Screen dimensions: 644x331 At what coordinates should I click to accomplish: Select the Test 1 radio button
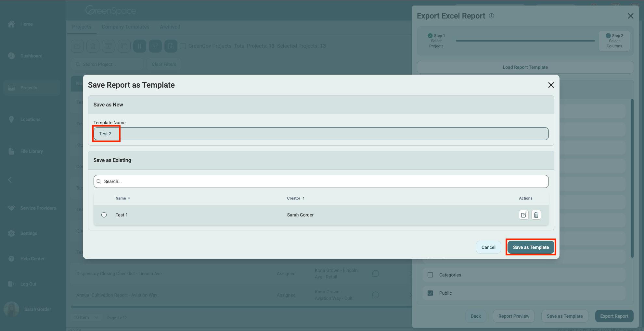click(104, 215)
